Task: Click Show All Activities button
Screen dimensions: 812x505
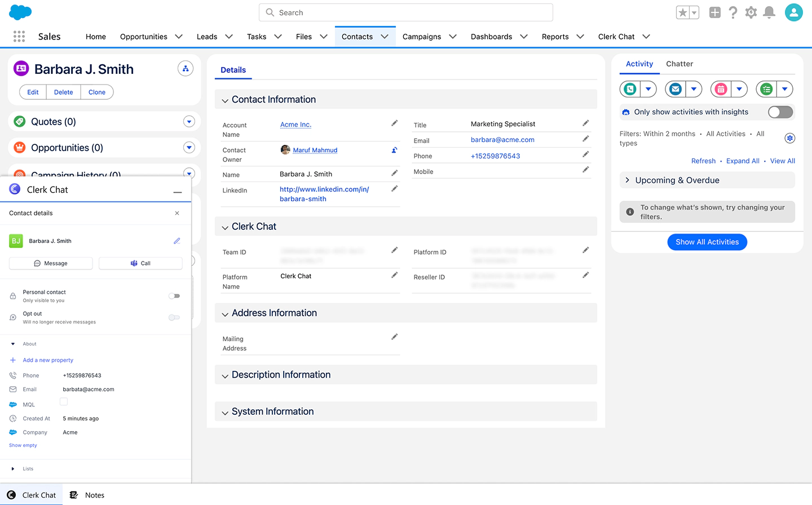Action: [708, 242]
